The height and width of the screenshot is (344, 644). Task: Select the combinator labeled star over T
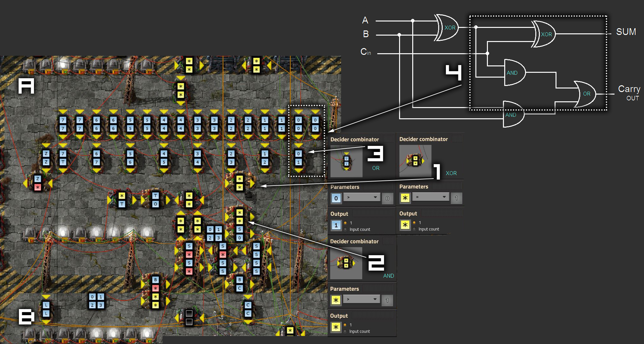coord(122,200)
